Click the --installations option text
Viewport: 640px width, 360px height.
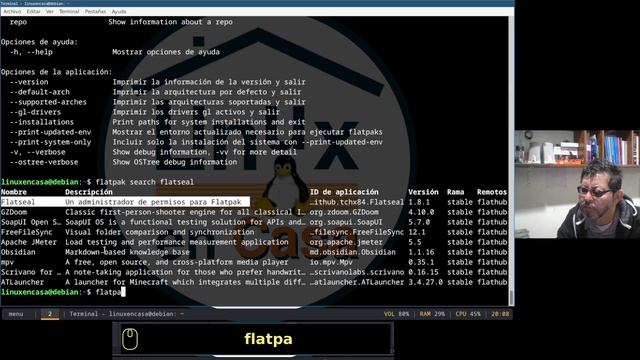pyautogui.click(x=42, y=122)
